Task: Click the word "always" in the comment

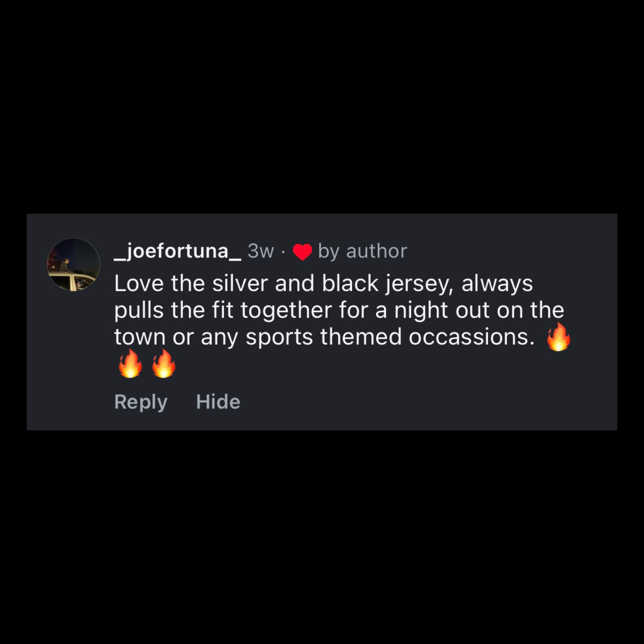Action: tap(497, 284)
